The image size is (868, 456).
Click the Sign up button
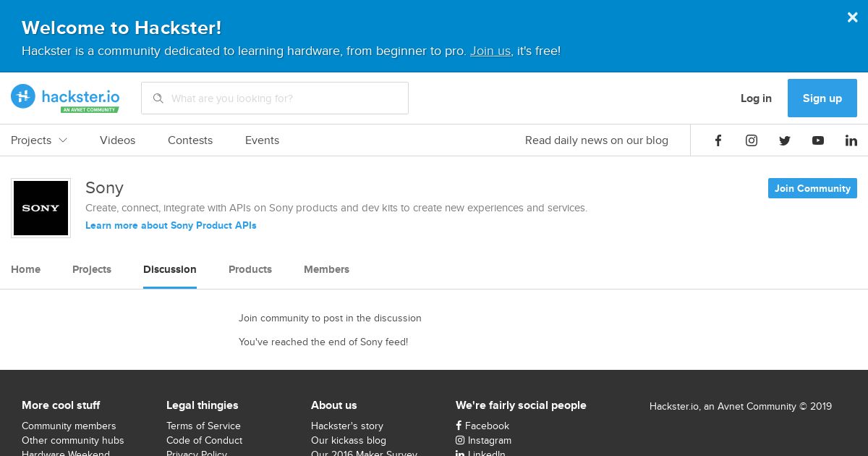(x=822, y=98)
